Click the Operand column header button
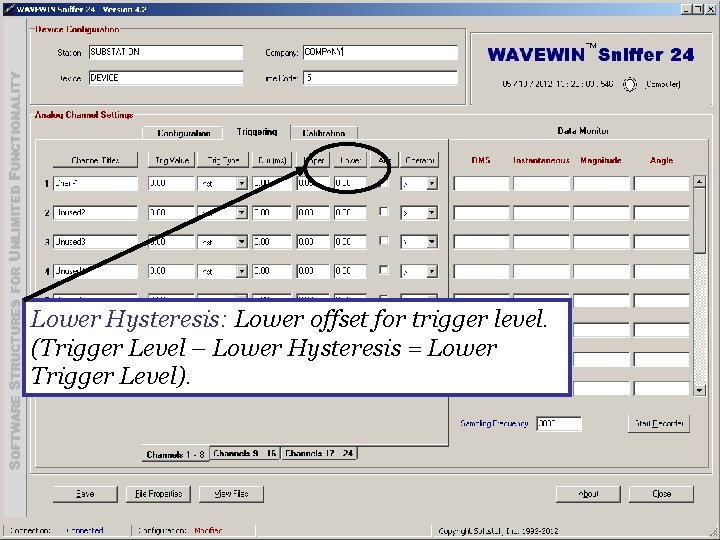 click(x=420, y=160)
